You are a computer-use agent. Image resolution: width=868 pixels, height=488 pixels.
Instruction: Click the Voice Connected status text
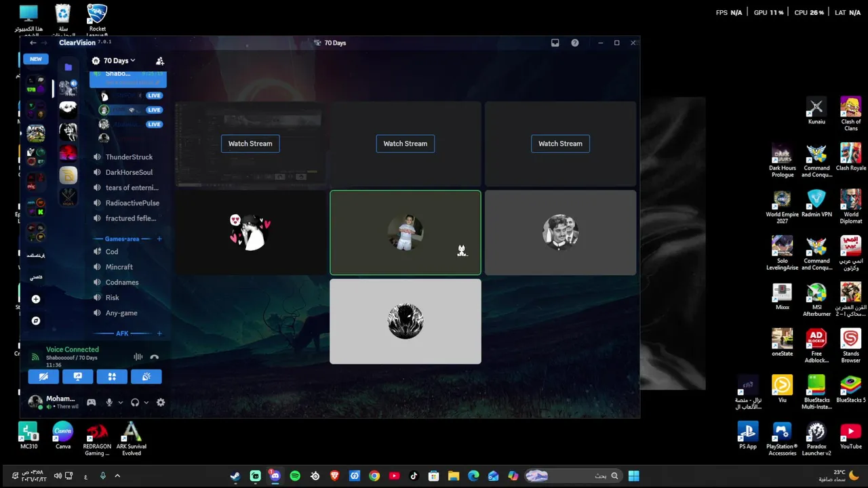[73, 350]
